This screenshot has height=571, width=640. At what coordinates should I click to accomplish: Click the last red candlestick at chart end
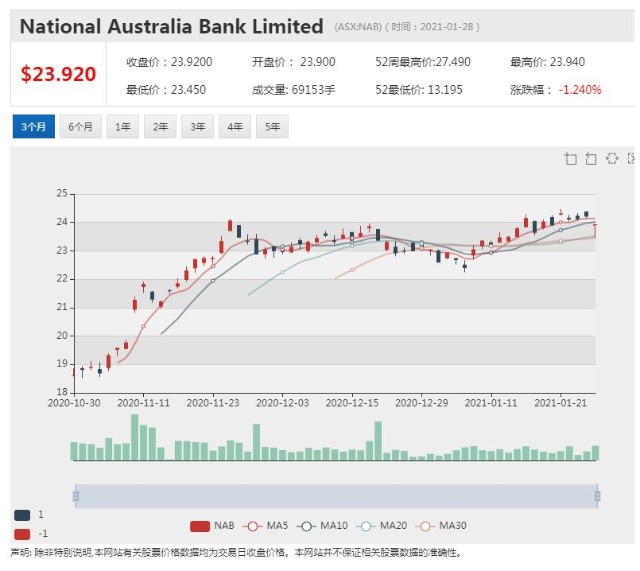click(x=595, y=231)
